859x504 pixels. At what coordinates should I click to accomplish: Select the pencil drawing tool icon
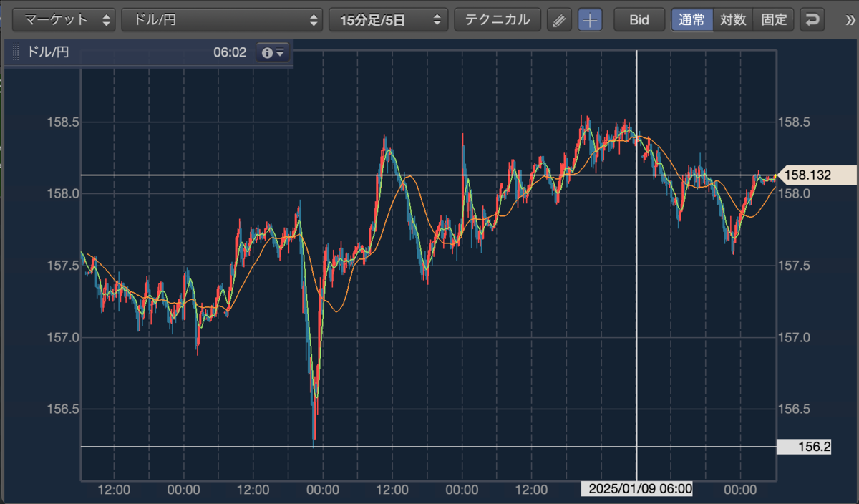pos(560,20)
